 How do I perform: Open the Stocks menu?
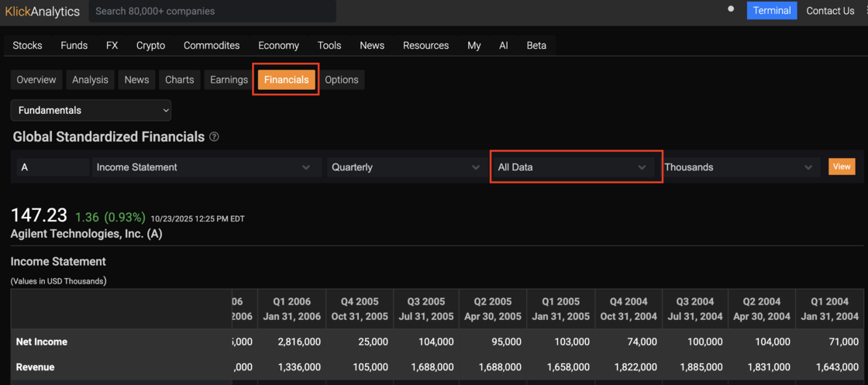click(27, 46)
